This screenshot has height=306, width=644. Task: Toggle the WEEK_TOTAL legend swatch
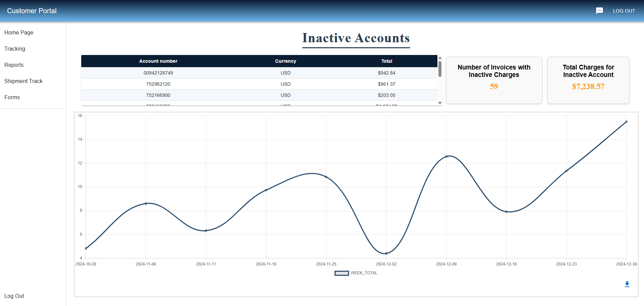pos(341,273)
